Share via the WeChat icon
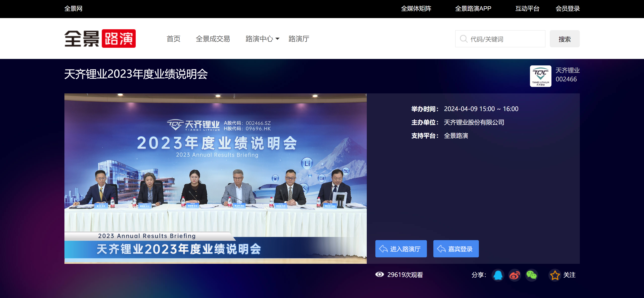The width and height of the screenshot is (644, 298). point(531,275)
